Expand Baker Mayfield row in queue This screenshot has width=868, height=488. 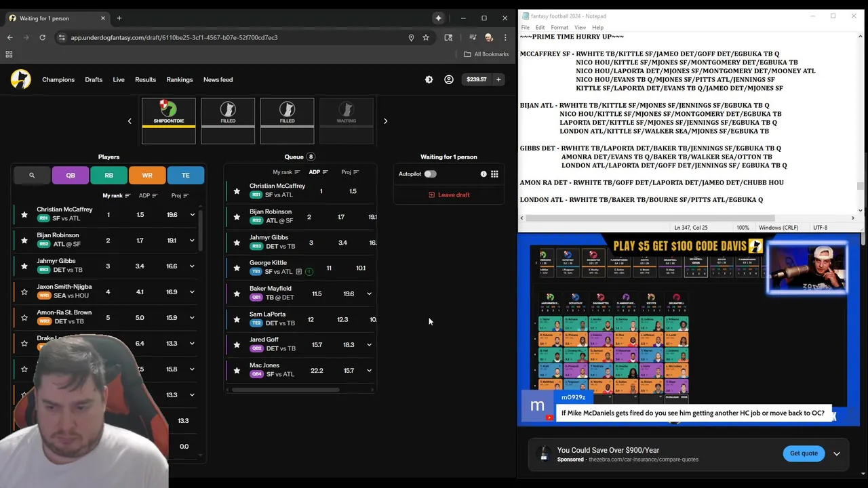click(x=369, y=294)
